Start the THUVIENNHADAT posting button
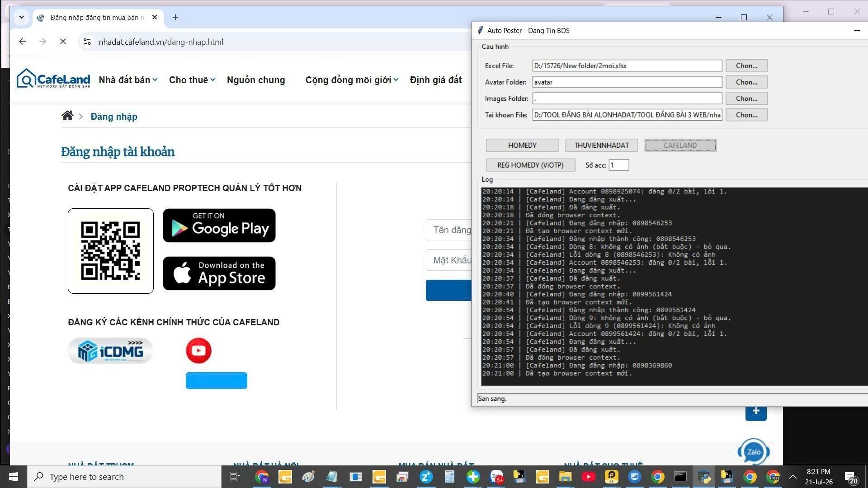868x488 pixels. click(601, 145)
